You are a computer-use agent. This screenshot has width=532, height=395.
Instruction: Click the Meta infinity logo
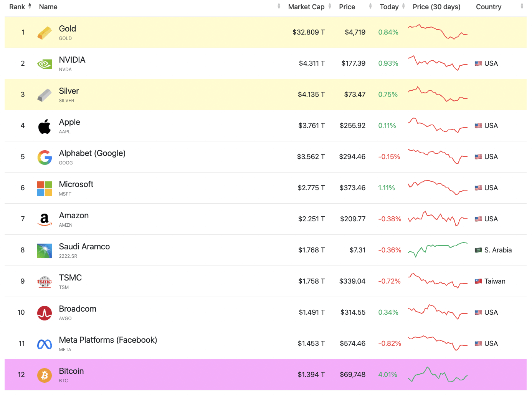(x=45, y=344)
